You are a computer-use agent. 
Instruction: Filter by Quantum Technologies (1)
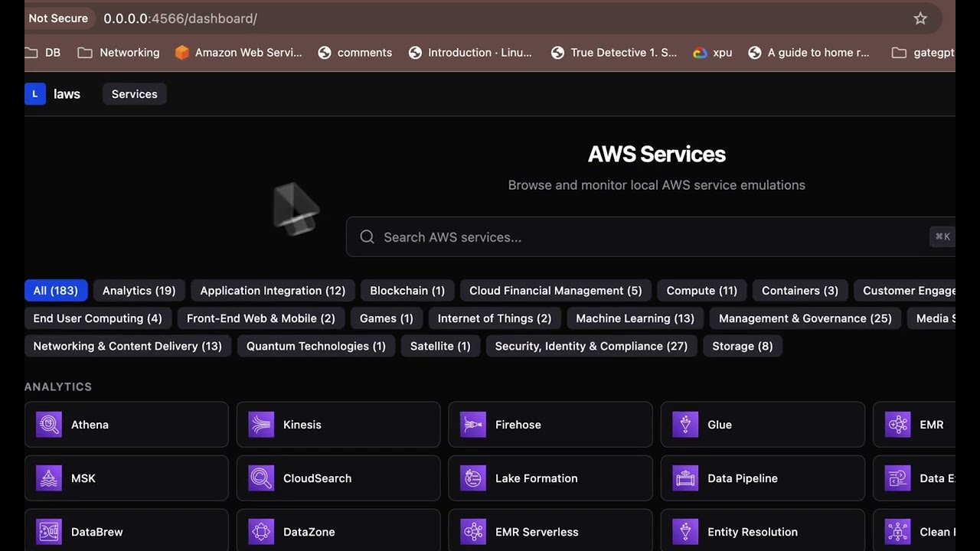[x=316, y=346]
